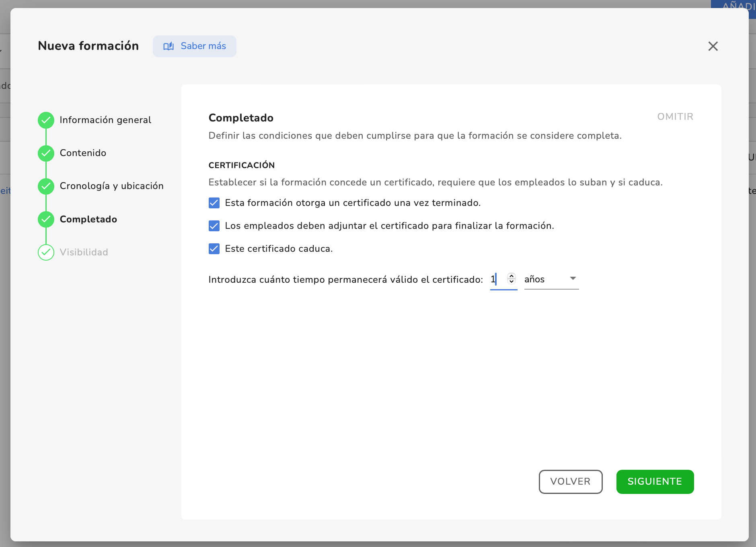
Task: Click the Información general step checkmark
Action: pos(46,120)
